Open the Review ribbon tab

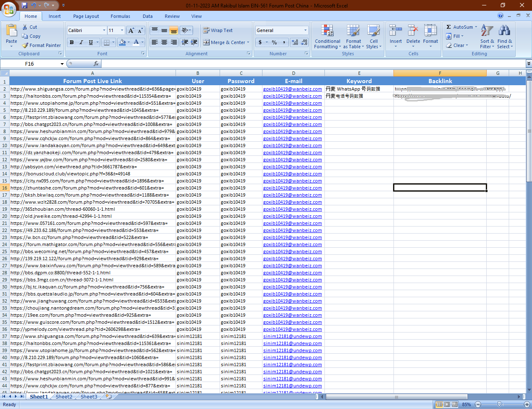pyautogui.click(x=172, y=16)
